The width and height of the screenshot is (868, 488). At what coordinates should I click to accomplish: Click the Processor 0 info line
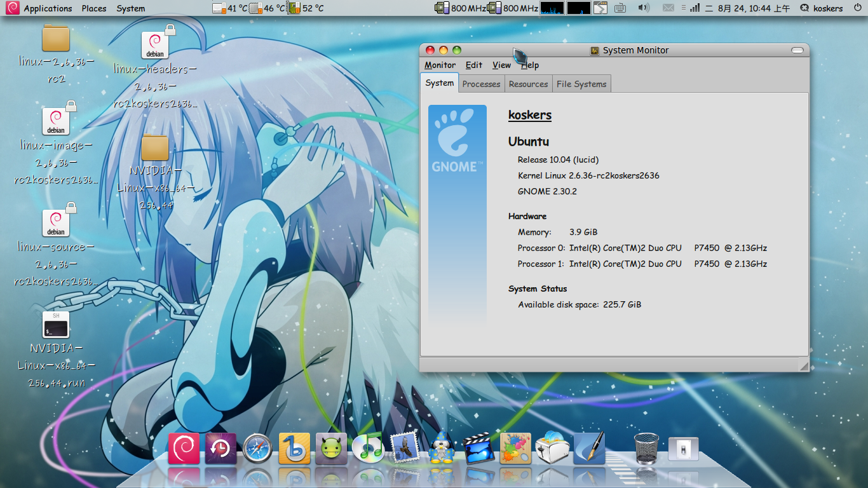(642, 248)
